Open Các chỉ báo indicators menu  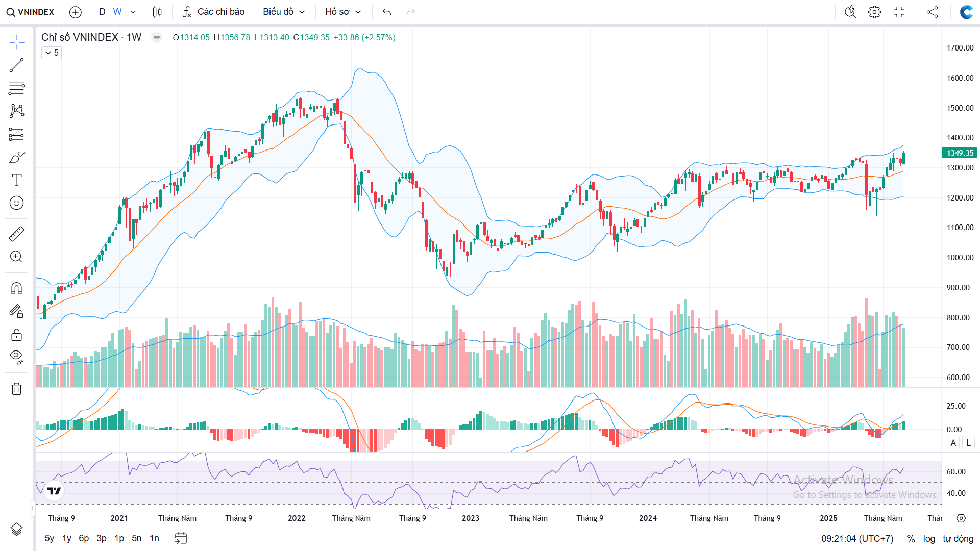click(x=214, y=12)
